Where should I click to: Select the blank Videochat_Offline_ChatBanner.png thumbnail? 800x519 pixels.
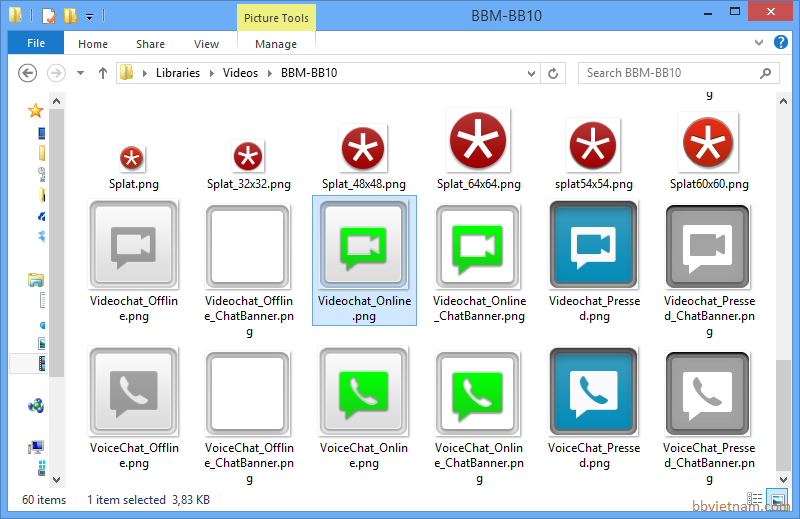click(x=248, y=246)
